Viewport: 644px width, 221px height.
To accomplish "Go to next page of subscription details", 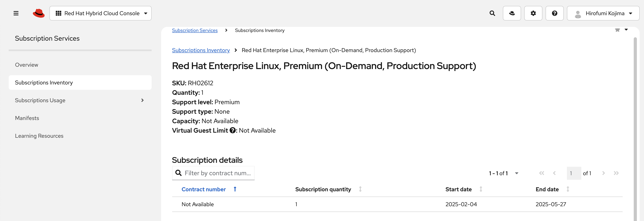I will tap(603, 173).
